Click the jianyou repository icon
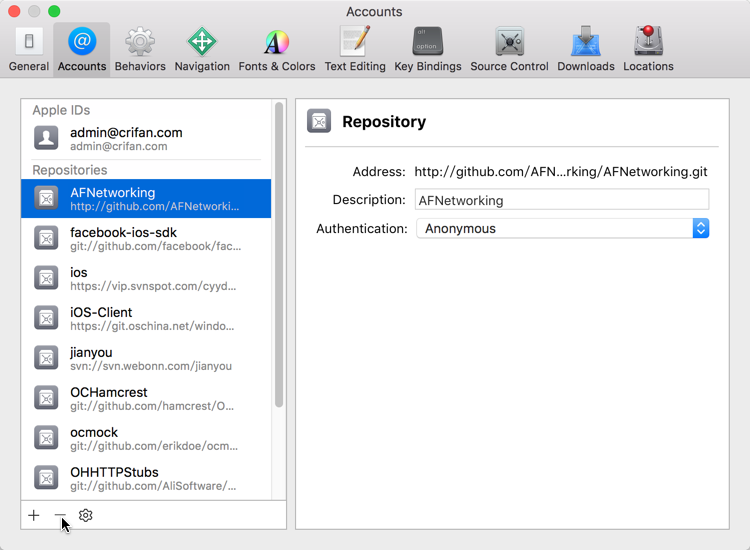 (46, 358)
